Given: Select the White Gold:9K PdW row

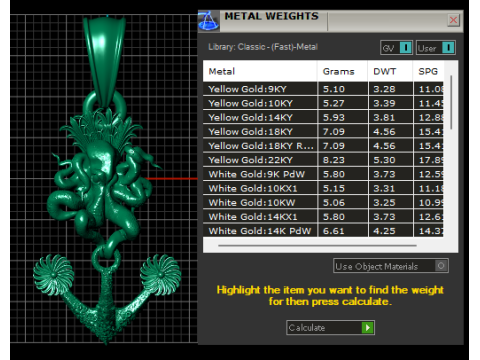Looking at the screenshot, I should [x=323, y=174].
